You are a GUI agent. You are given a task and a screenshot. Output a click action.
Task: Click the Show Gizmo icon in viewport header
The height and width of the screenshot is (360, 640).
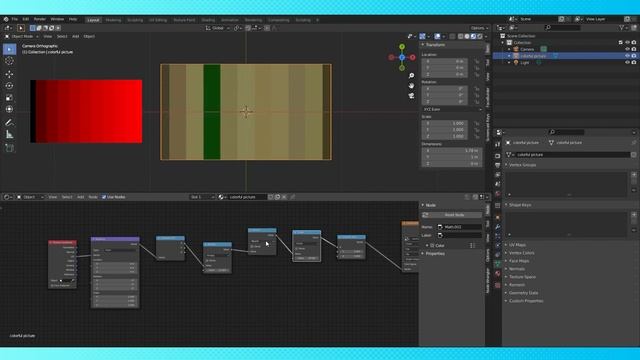pos(423,36)
